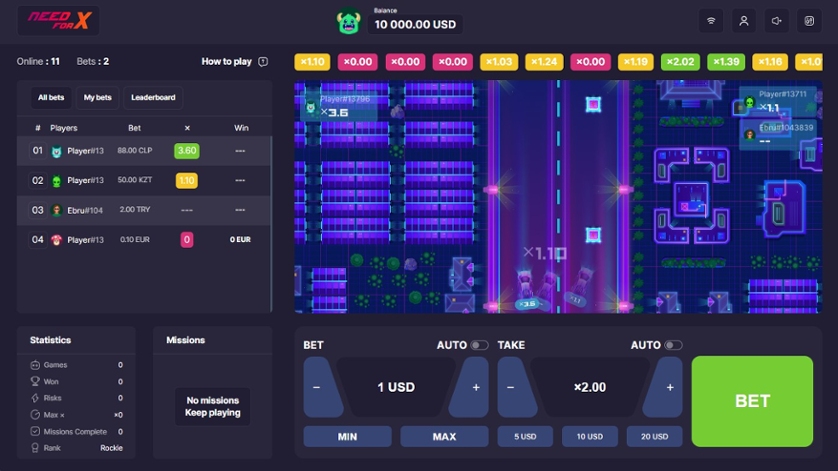Decrease the bet amount with minus

click(318, 387)
